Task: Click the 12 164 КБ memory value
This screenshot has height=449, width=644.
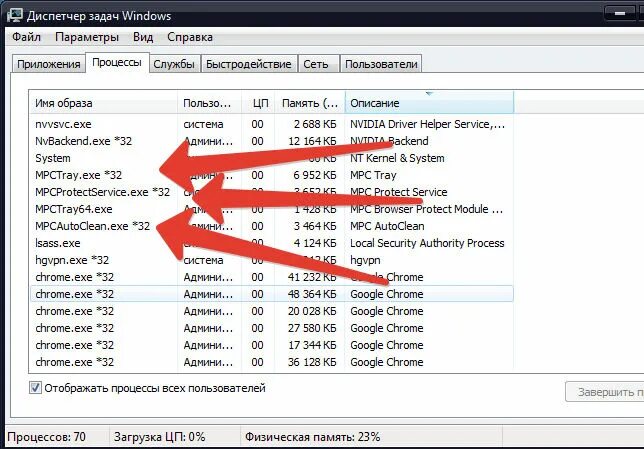Action: 312,141
